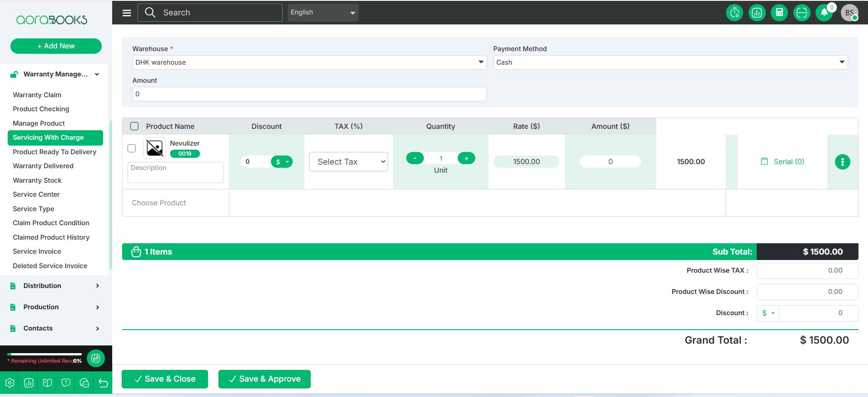Check the Nevulizer product row checkbox
The width and height of the screenshot is (868, 397).
[x=132, y=148]
